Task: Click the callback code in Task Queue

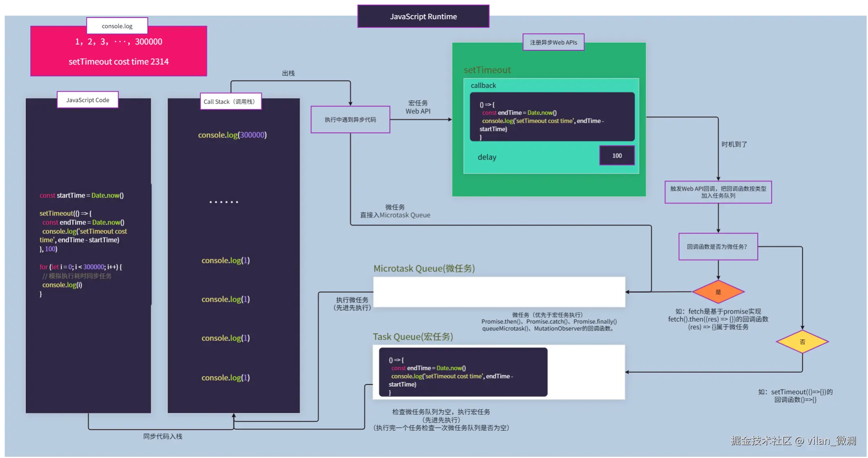Action: (x=463, y=372)
